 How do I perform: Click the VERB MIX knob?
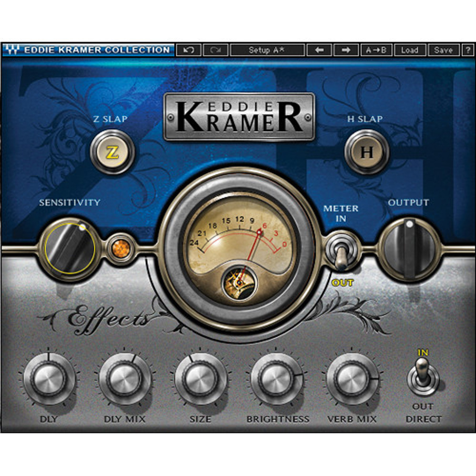click(x=352, y=378)
